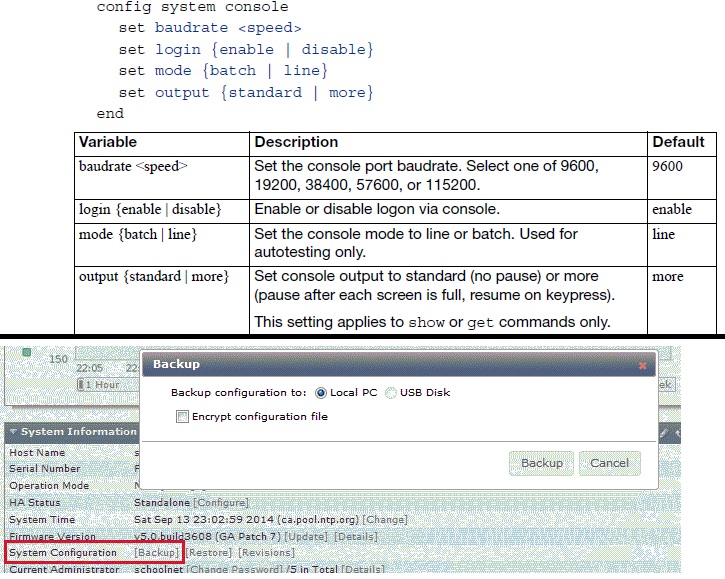
Task: Click the 'Backup configuration to:' label
Action: (x=239, y=393)
